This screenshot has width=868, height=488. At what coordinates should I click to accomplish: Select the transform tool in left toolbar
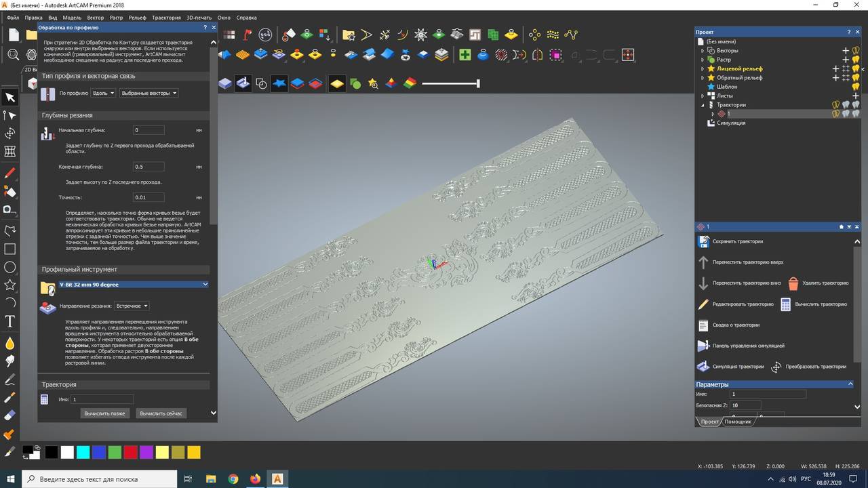[x=9, y=134]
